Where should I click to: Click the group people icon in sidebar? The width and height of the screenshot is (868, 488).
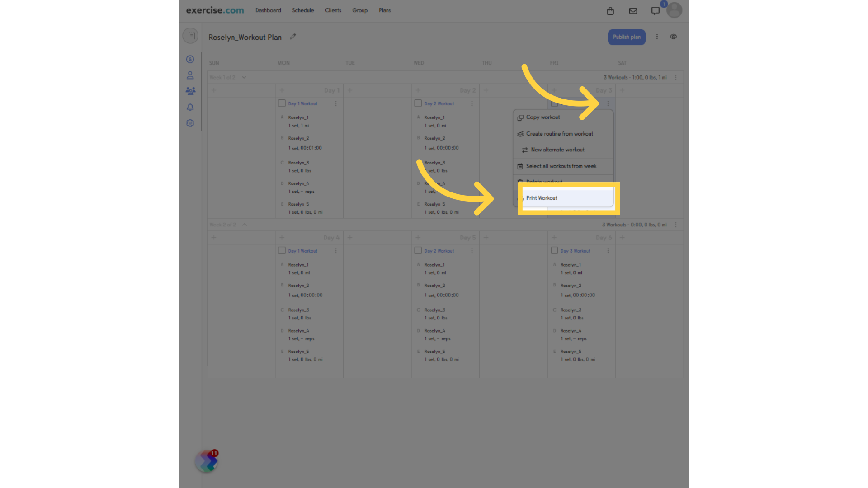(x=190, y=90)
